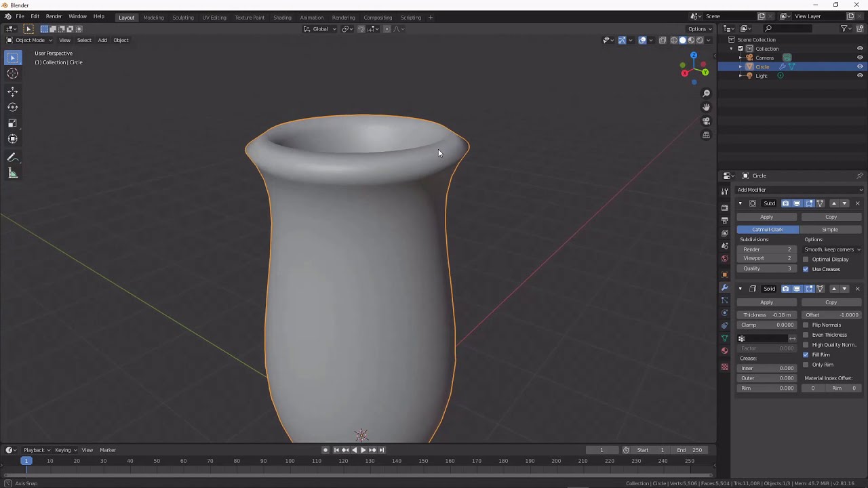Click the viewport pan hand icon
This screenshot has width=868, height=488.
click(x=706, y=107)
